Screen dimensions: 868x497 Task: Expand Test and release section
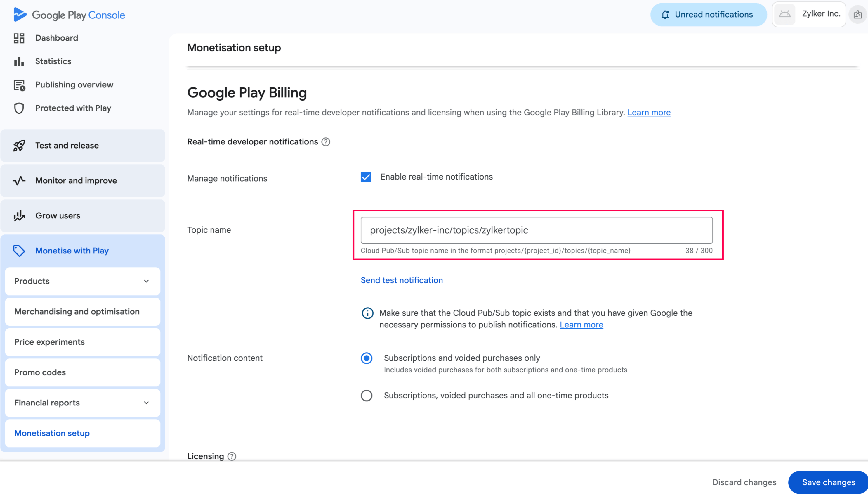[x=83, y=146]
